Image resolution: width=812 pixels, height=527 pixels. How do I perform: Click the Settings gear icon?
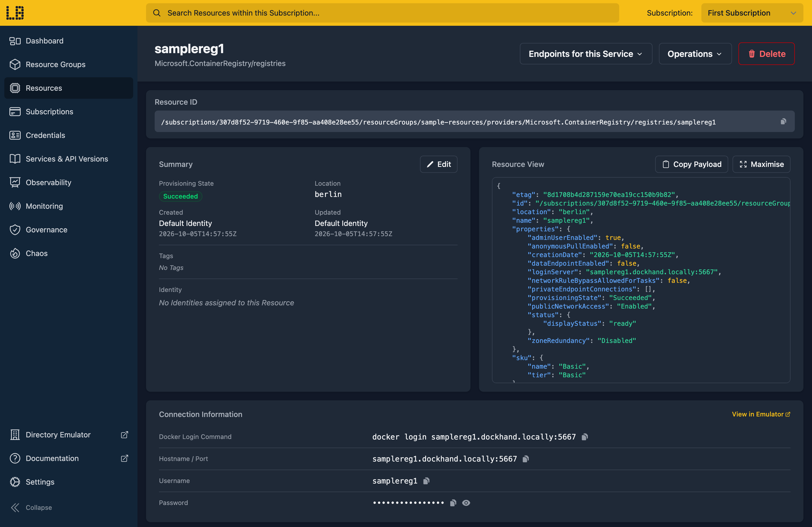[15, 482]
